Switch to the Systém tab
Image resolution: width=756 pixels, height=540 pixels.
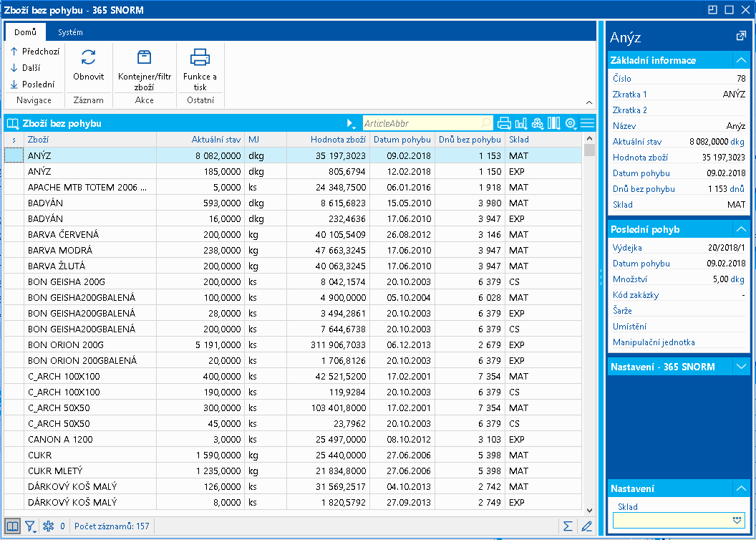pos(70,32)
